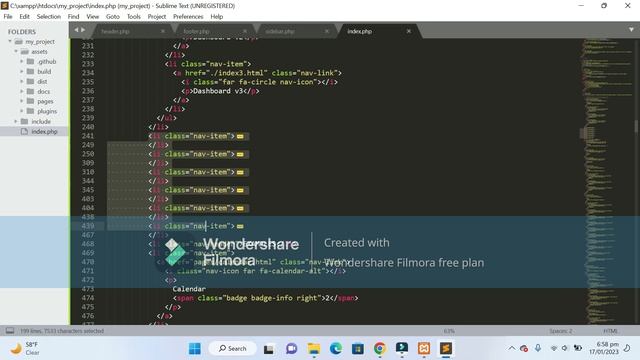Switch to the header.php tab
Screen dimensions: 640x360
coord(116,31)
